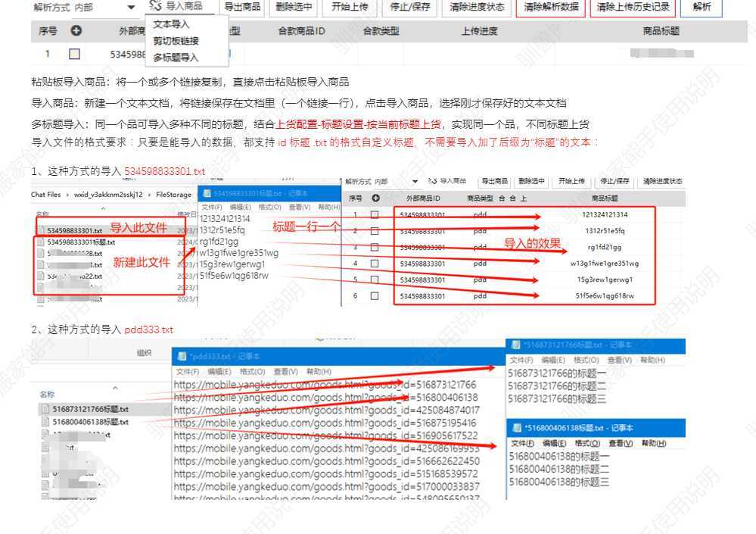The height and width of the screenshot is (534, 756).
Task: Tick the checkbox for row 1 in the top table
Action: tap(74, 55)
